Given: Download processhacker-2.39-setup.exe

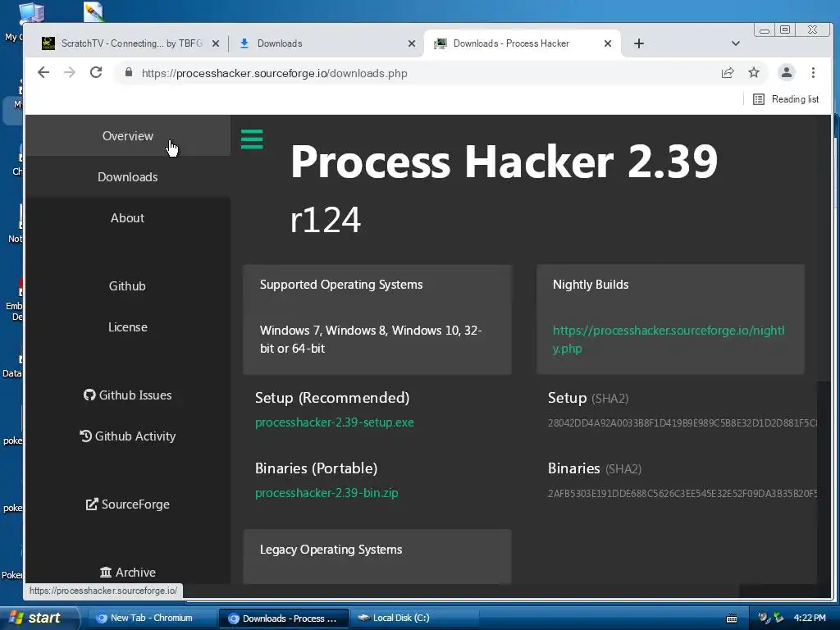Looking at the screenshot, I should pyautogui.click(x=335, y=422).
